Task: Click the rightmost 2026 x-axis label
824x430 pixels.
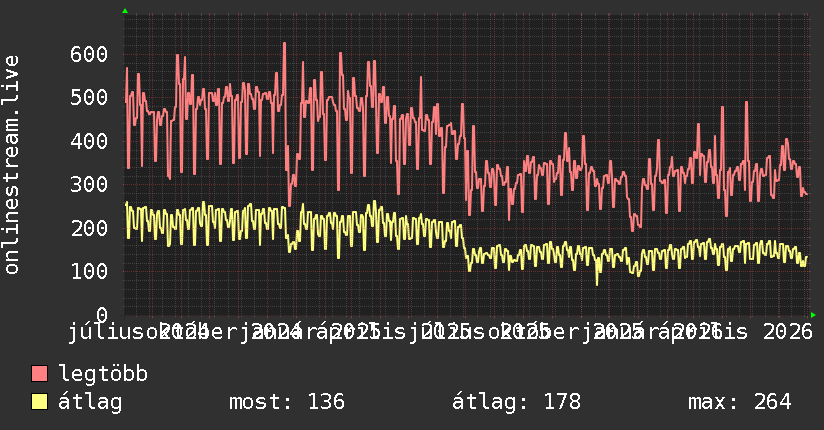Action: click(788, 332)
